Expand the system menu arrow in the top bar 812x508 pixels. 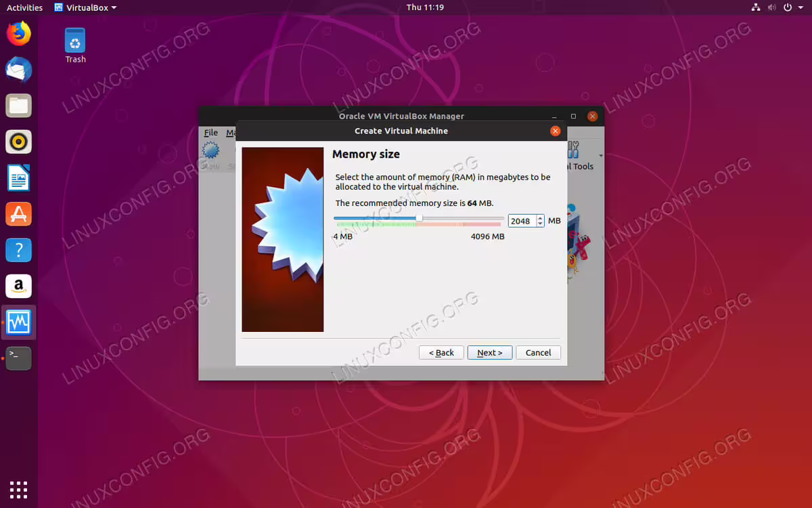click(800, 7)
